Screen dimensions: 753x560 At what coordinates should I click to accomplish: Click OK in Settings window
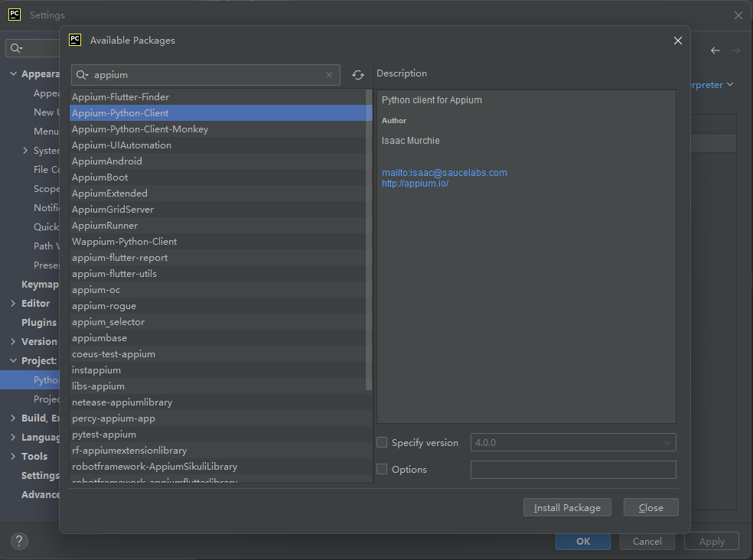(583, 542)
